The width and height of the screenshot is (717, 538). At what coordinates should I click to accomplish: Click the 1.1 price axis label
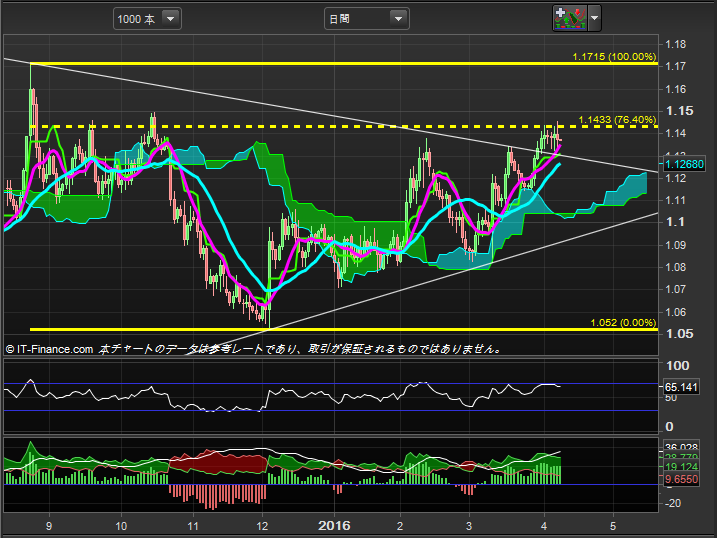point(675,222)
